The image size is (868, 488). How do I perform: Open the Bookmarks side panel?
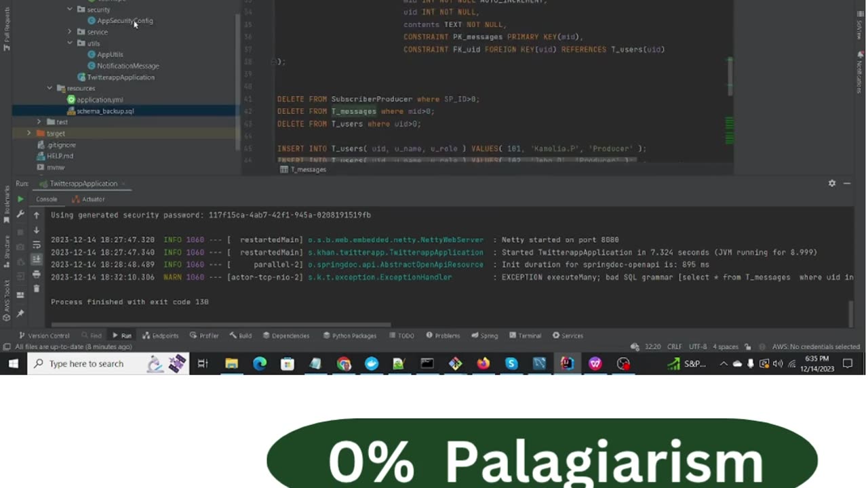click(7, 204)
